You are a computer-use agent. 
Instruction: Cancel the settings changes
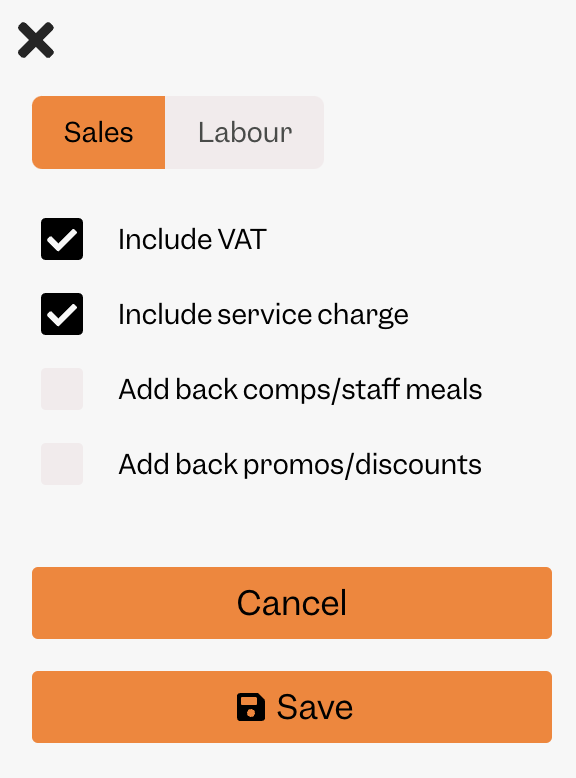(292, 603)
